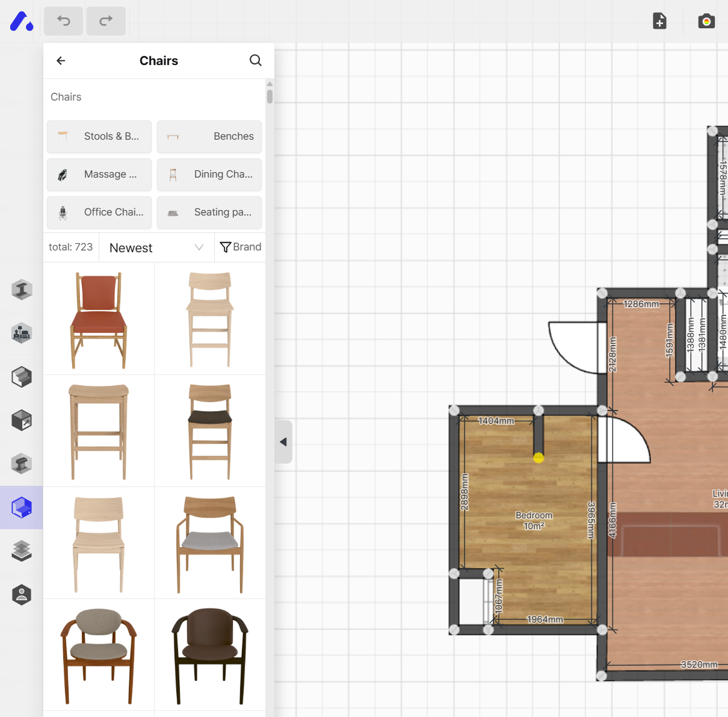Open the layers panel icon in sidebar
728x717 pixels.
(21, 551)
